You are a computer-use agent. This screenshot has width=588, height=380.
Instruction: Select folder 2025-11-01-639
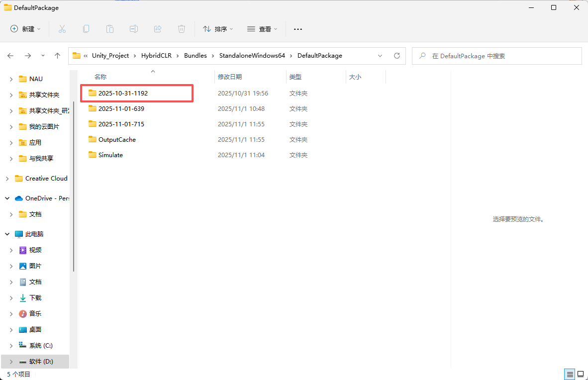pos(121,108)
